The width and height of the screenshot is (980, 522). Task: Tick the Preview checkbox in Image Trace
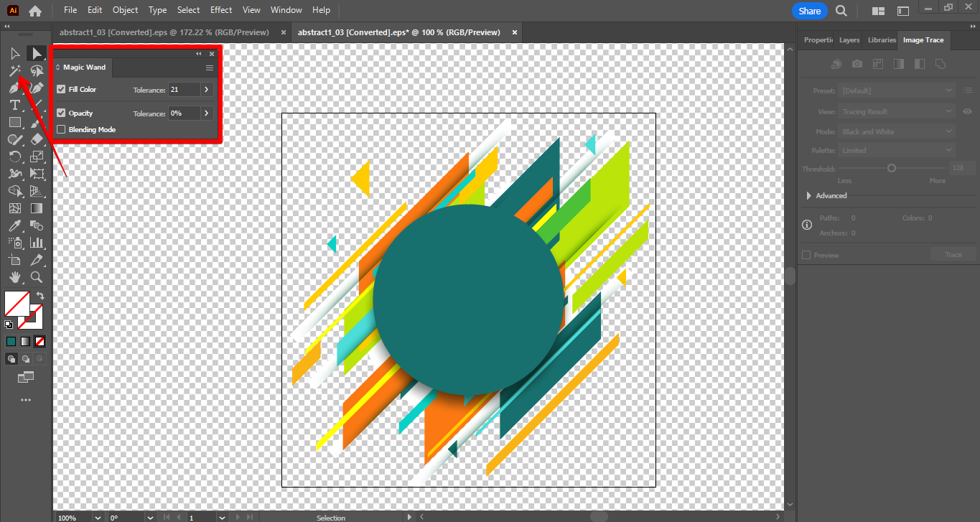coord(806,255)
